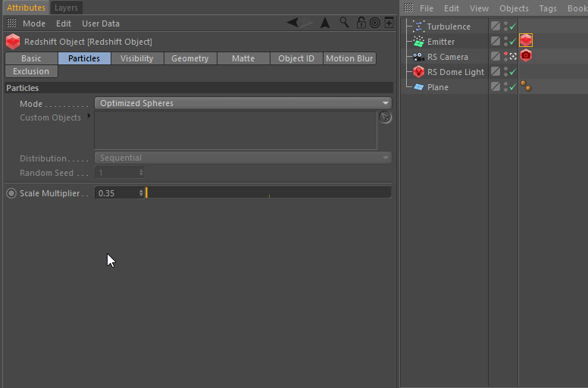Open the Visibility tab
The image size is (588, 388).
point(137,58)
